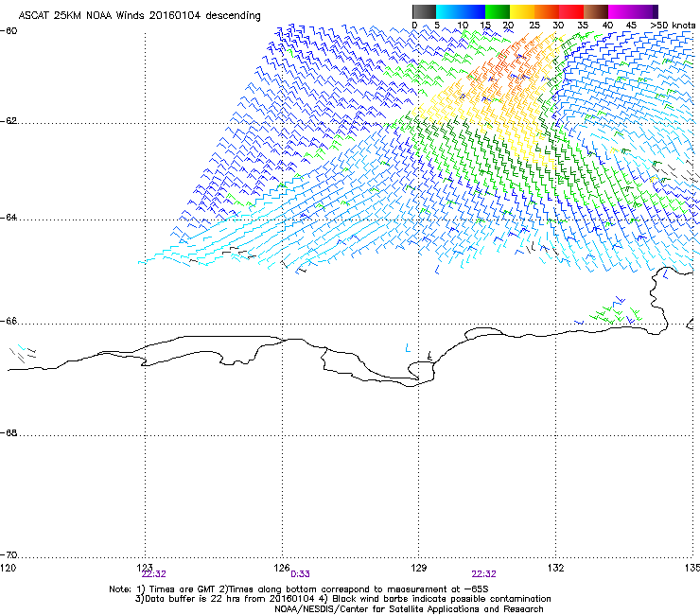
Task: Click the -70 latitude label
Action: 9,555
